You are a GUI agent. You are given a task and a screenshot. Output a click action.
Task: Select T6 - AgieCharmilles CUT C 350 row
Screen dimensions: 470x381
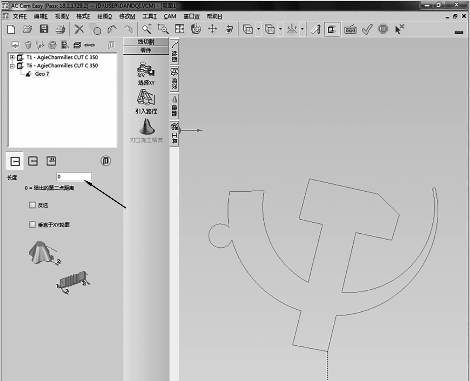coord(62,66)
